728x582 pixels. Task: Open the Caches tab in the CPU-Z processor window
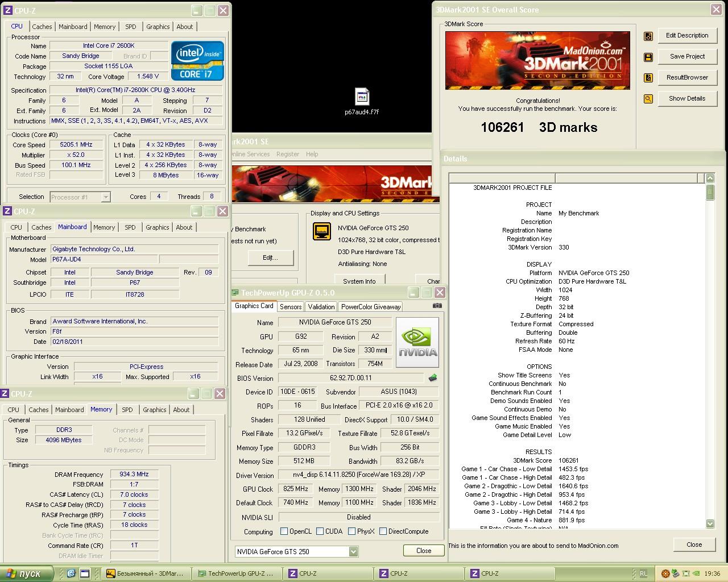pyautogui.click(x=42, y=27)
